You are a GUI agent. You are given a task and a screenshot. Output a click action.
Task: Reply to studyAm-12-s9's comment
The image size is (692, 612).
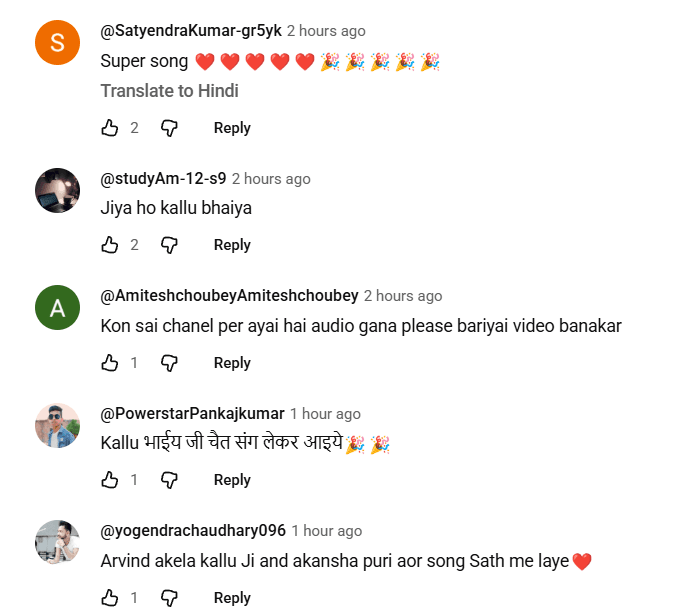(x=232, y=245)
